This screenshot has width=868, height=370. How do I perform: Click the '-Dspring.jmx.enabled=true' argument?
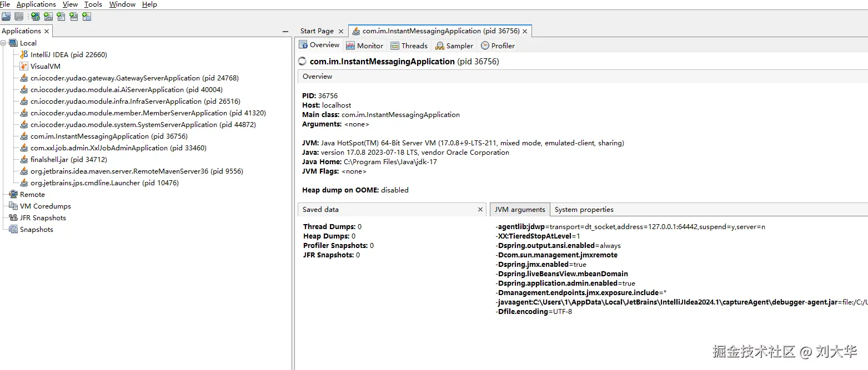(541, 264)
